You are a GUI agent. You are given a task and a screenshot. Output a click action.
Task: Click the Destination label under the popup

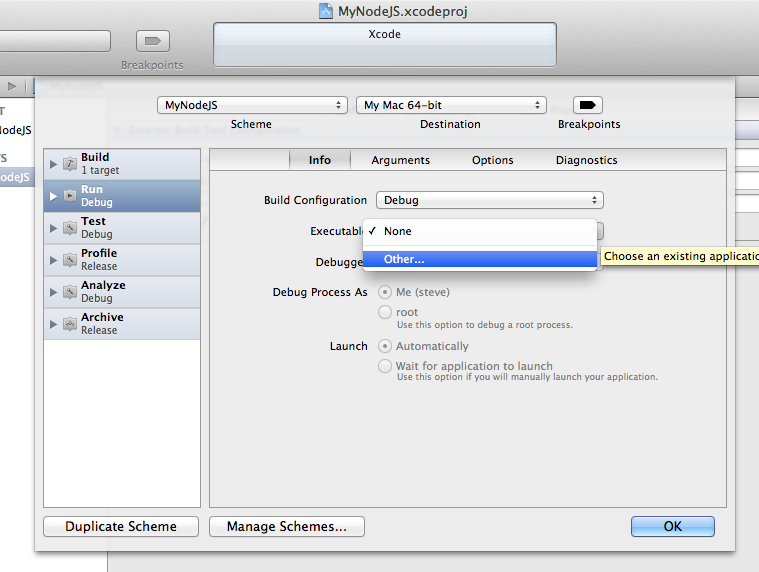tap(450, 124)
